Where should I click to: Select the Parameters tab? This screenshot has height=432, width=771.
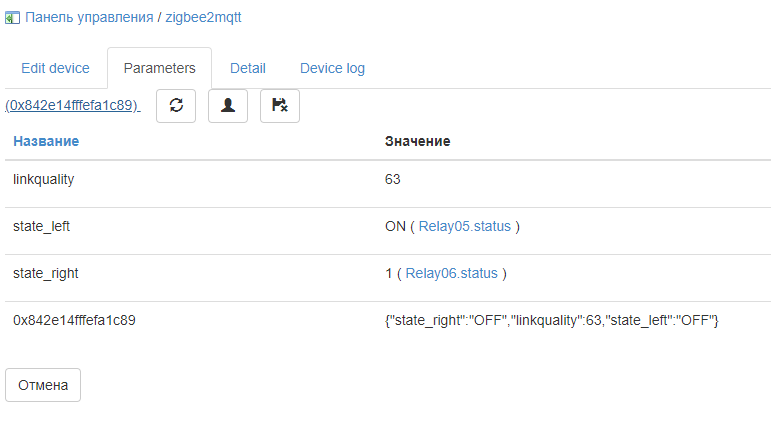[x=159, y=68]
